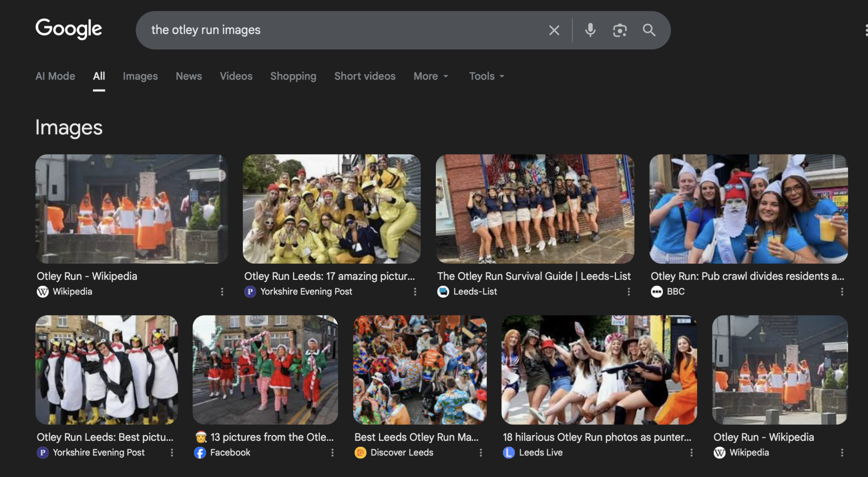Screen dimensions: 868x477
Task: Click inside the search query field
Action: pyautogui.click(x=344, y=30)
